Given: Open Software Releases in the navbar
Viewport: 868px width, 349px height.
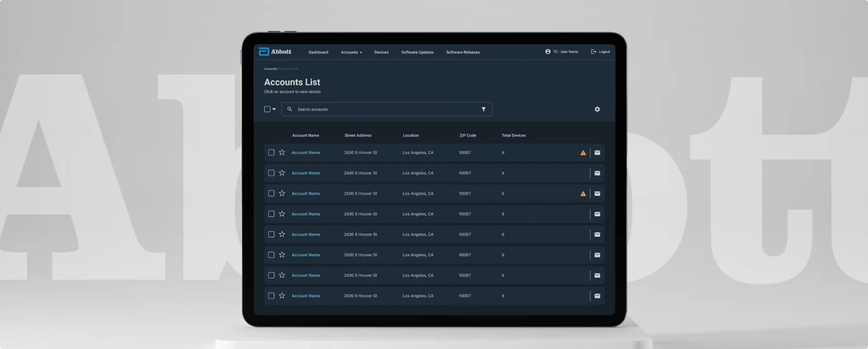Looking at the screenshot, I should pos(463,52).
